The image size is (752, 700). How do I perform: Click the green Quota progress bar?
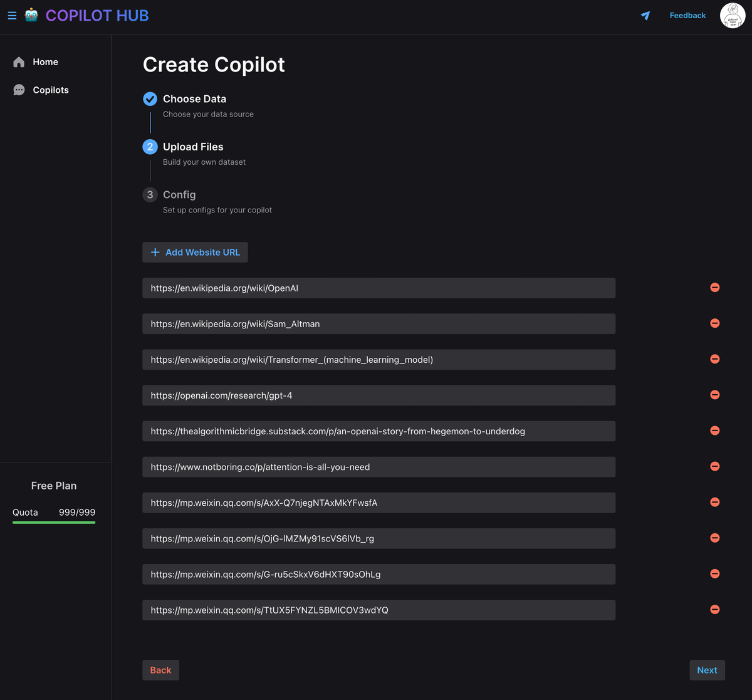(54, 522)
